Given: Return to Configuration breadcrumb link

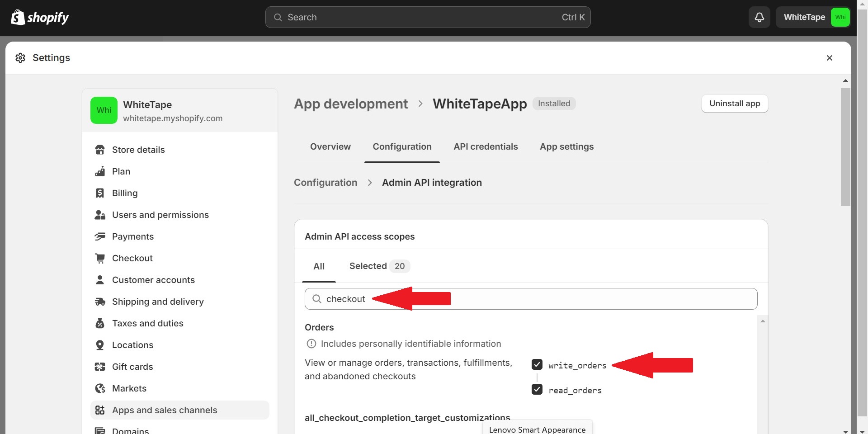Looking at the screenshot, I should [325, 183].
